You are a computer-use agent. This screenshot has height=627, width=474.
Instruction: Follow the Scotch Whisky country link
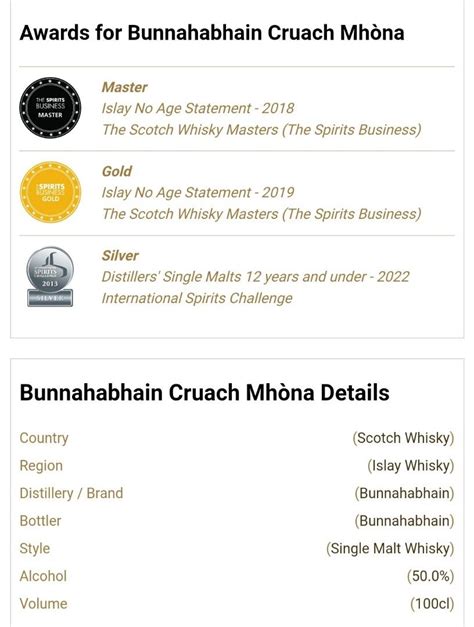[x=403, y=438]
